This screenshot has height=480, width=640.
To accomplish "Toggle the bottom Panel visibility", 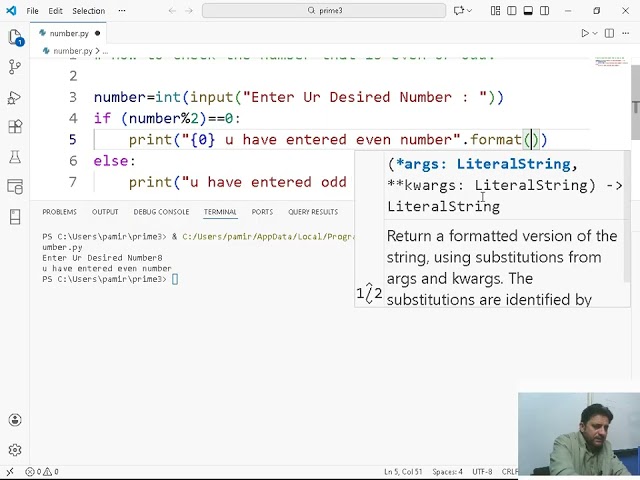I will pos(528,11).
